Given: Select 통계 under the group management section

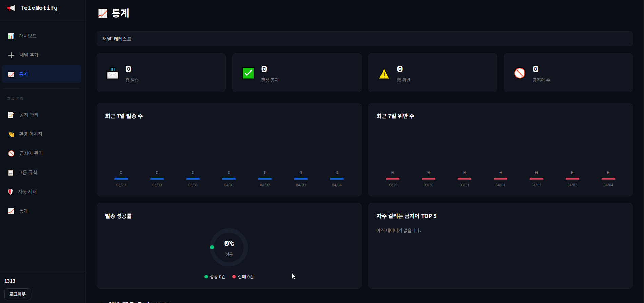Looking at the screenshot, I should pyautogui.click(x=23, y=211).
